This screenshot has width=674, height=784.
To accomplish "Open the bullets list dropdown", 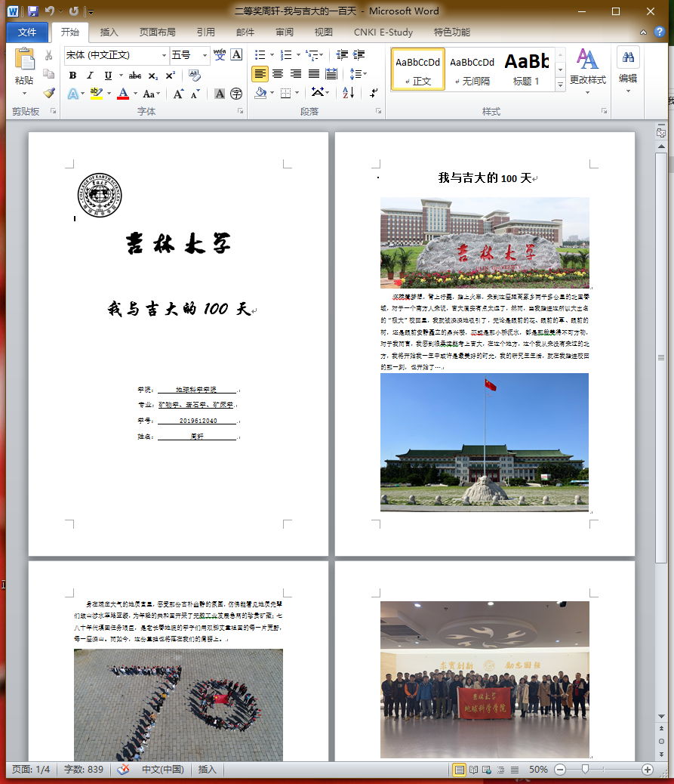I will tap(272, 54).
